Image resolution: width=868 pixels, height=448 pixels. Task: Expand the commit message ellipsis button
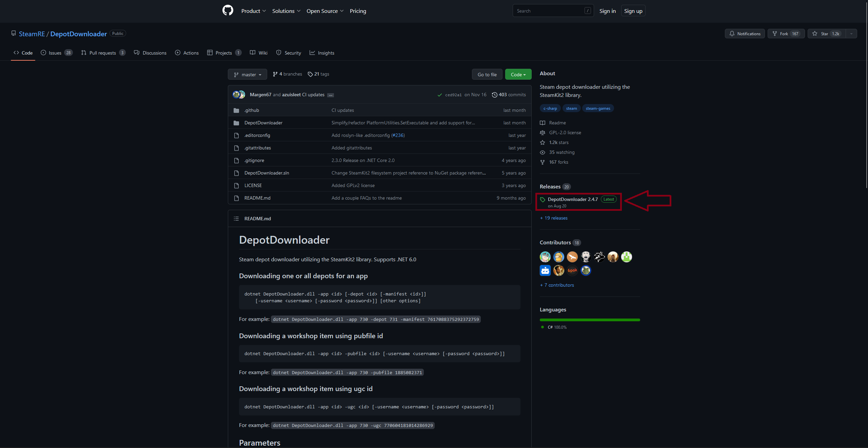coord(331,95)
